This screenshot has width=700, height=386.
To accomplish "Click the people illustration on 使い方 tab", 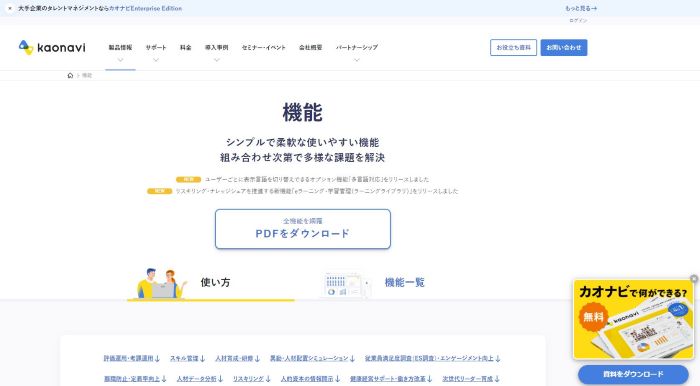I will click(161, 283).
